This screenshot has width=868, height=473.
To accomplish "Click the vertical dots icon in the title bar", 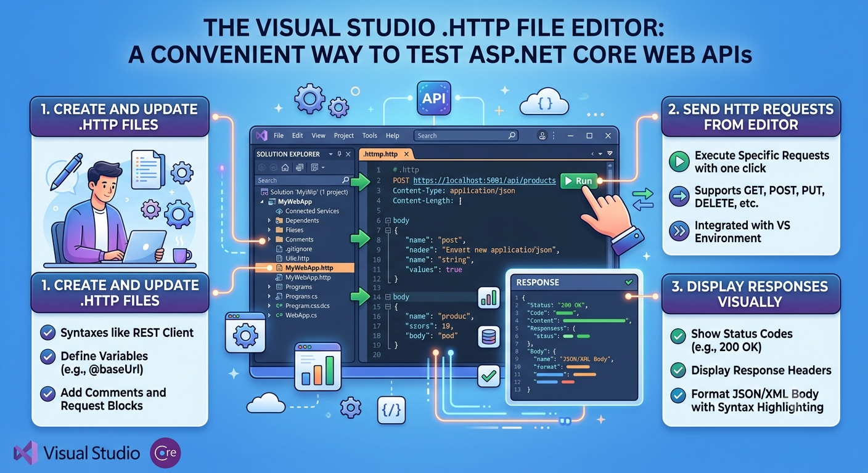I will click(554, 135).
